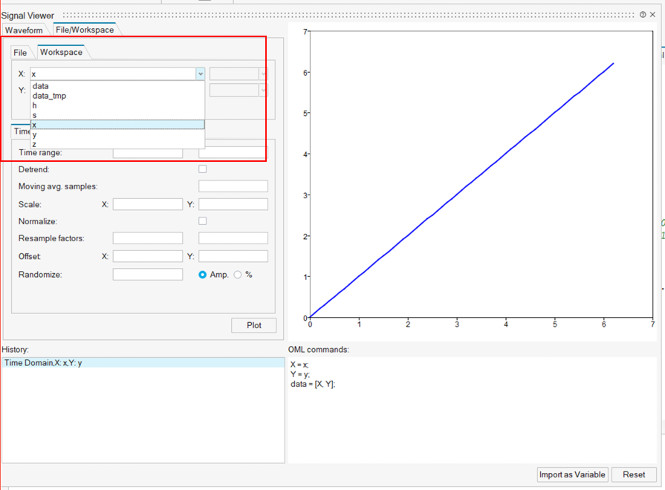Screen dimensions: 665x490
Task: Select 'h' from the open dropdown
Action: tap(35, 106)
